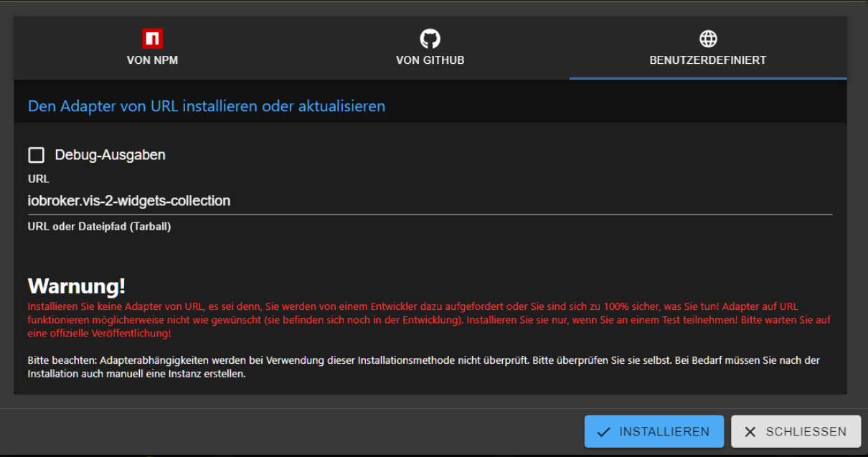Select the Benutzerdefiniert tab

[708, 48]
